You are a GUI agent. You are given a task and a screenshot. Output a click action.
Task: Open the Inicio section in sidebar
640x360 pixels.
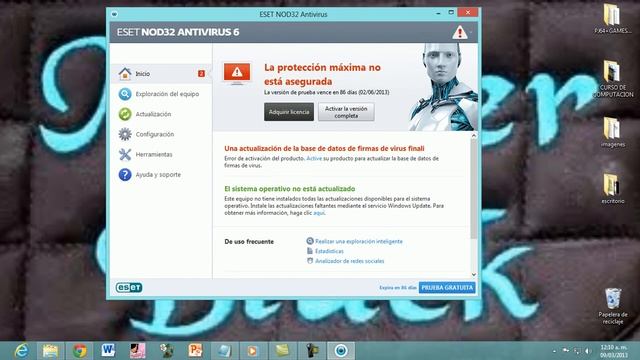pyautogui.click(x=161, y=74)
